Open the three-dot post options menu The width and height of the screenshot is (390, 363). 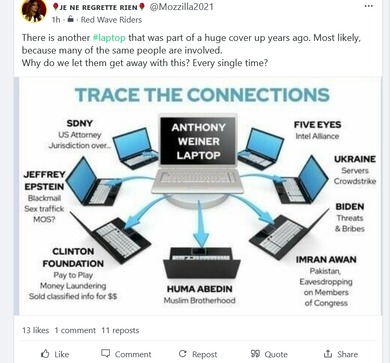click(x=369, y=6)
